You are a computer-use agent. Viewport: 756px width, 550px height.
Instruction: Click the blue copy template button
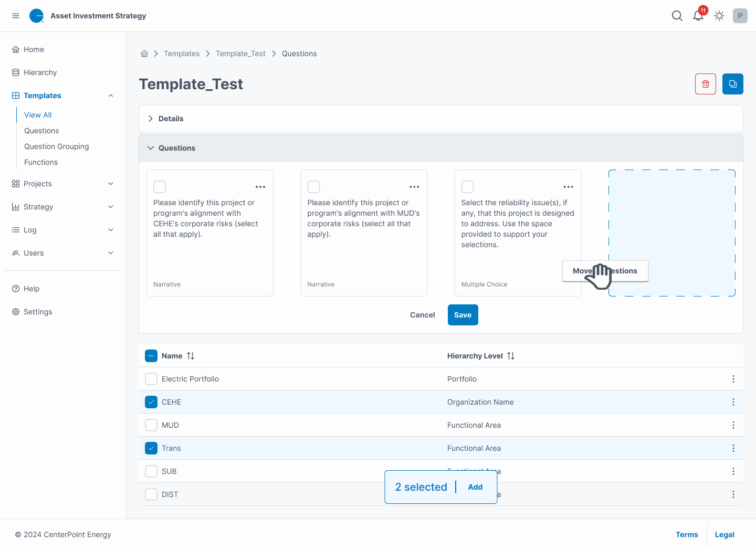(x=733, y=84)
